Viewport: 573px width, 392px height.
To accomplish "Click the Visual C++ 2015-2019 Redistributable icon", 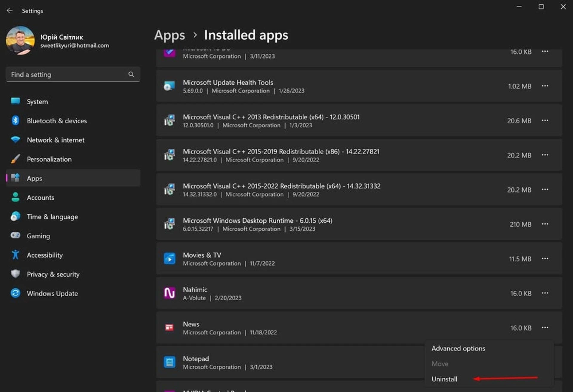I will click(x=169, y=155).
